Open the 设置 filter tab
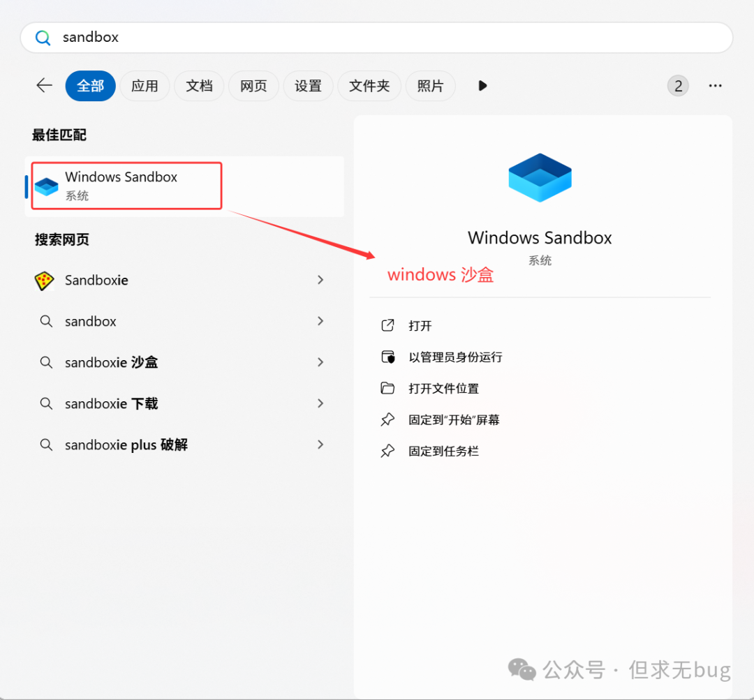The image size is (754, 700). coord(308,86)
